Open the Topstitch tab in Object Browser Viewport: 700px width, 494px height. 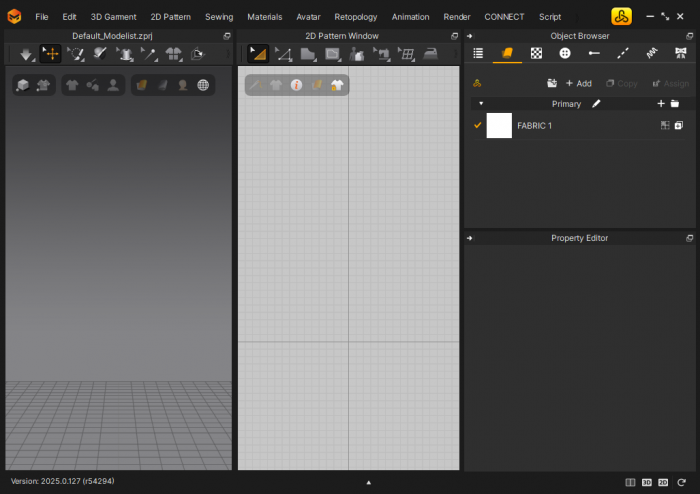[x=623, y=53]
